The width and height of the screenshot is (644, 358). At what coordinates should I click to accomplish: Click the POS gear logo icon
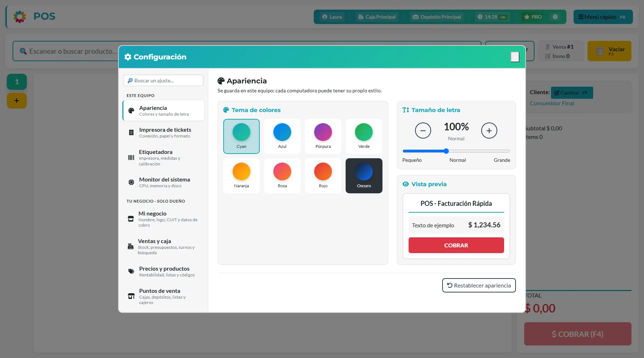[x=20, y=16]
